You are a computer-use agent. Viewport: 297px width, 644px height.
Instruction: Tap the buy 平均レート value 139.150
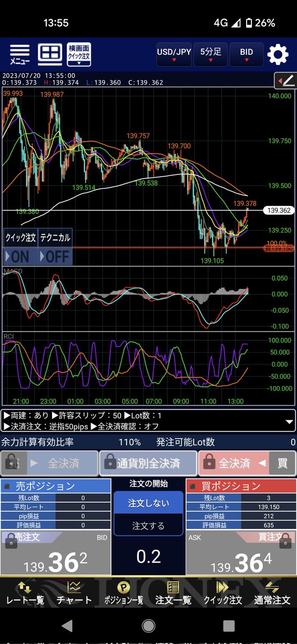[x=269, y=506]
